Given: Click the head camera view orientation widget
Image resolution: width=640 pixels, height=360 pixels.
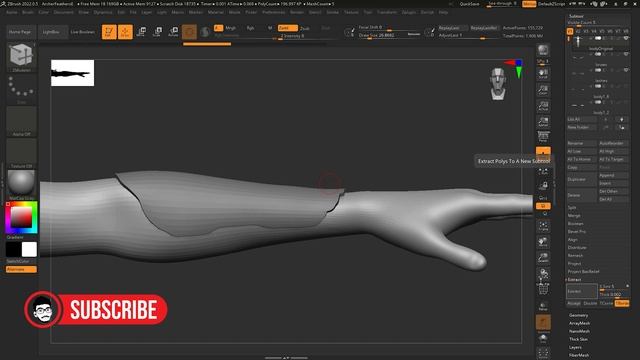Looking at the screenshot, I should (498, 84).
